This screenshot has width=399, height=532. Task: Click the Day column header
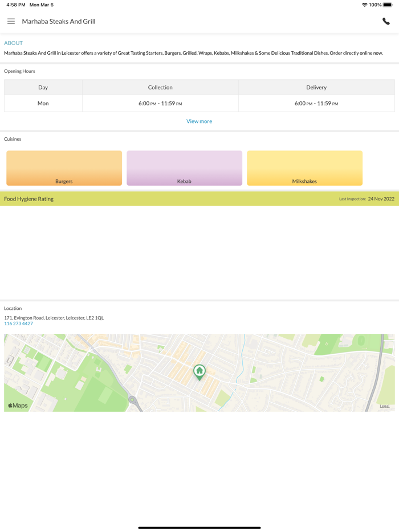pyautogui.click(x=43, y=87)
